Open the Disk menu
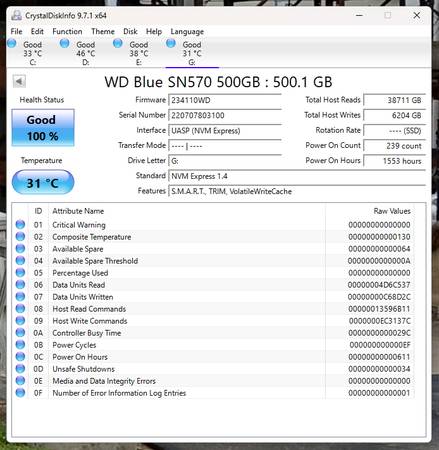439x450 pixels. point(130,31)
